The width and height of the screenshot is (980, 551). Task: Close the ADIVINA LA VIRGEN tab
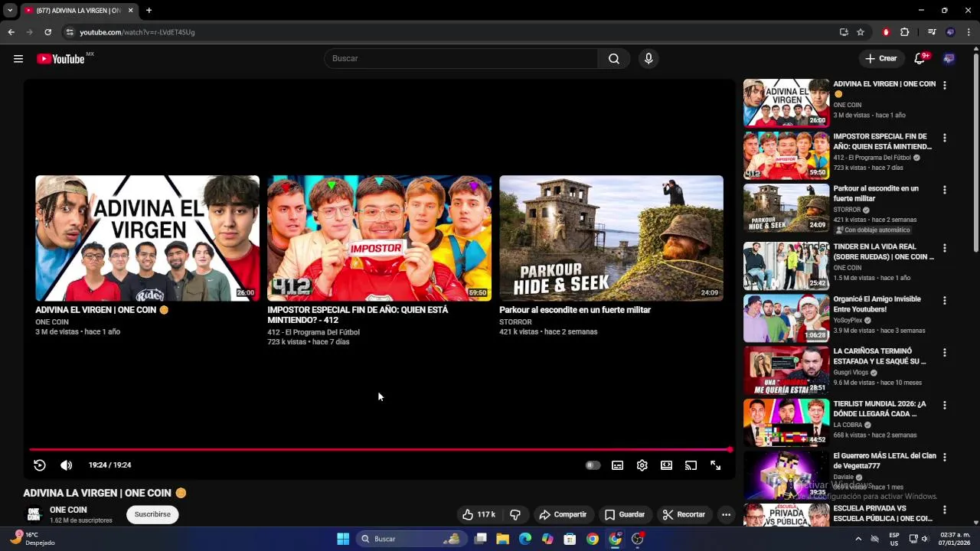pyautogui.click(x=130, y=11)
